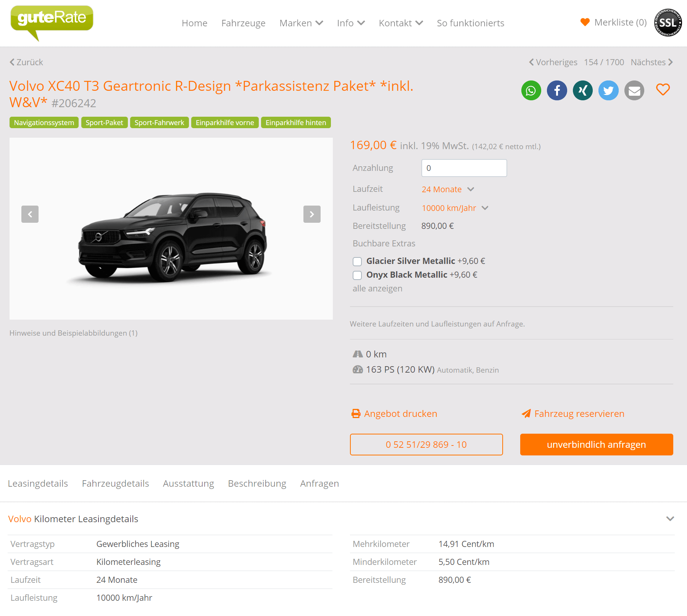Click the Anzahlung input field
Viewport: 687px width, 616px height.
click(464, 168)
